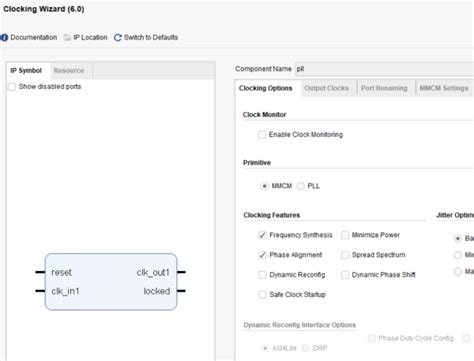Enable the Dynamic Reconfig option
This screenshot has height=361, width=474.
pos(262,275)
